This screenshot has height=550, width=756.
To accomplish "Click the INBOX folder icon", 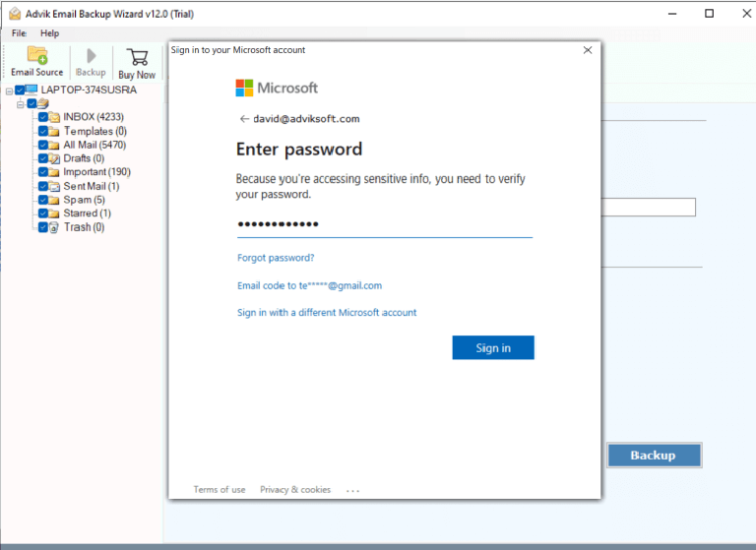I will click(x=54, y=117).
